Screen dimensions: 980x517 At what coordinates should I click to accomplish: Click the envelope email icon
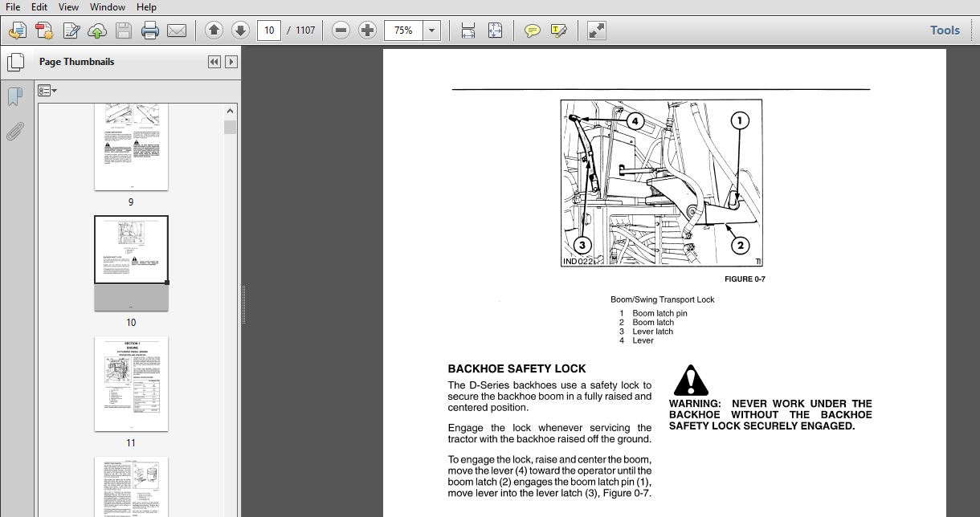[x=177, y=31]
